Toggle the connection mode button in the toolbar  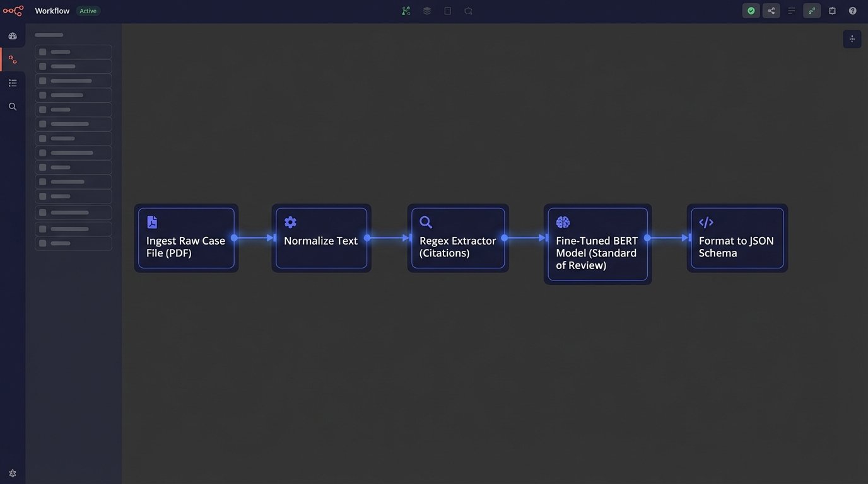click(812, 11)
